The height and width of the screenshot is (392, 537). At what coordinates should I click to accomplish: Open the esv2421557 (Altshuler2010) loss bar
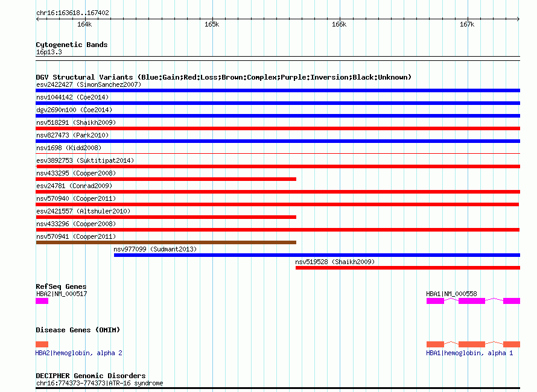[166, 217]
